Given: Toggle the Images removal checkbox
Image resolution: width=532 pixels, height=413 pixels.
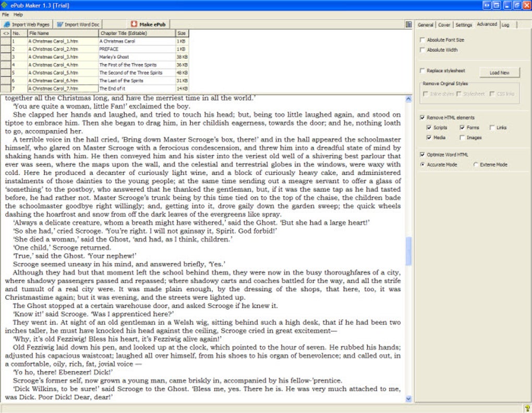Looking at the screenshot, I should [462, 137].
